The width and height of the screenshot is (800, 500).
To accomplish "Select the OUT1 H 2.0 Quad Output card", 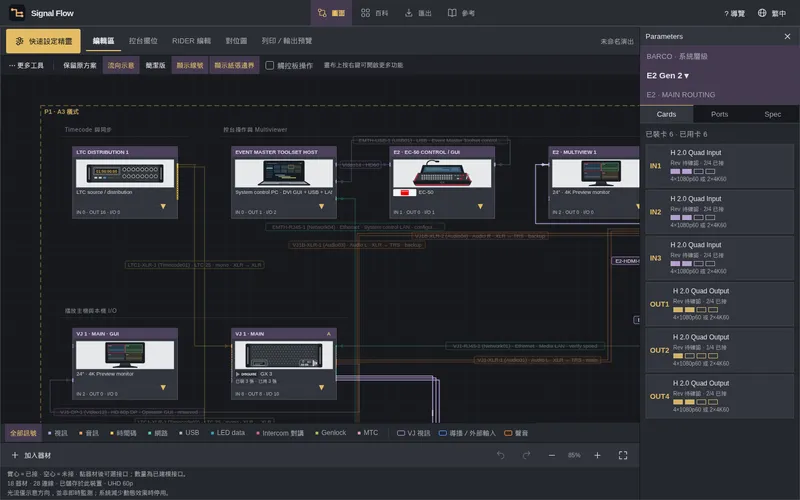I will click(719, 304).
